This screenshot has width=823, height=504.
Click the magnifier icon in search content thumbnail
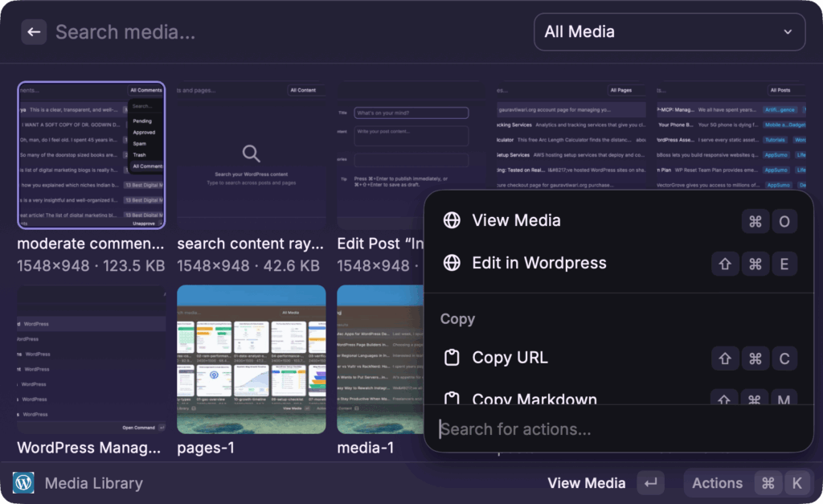[x=252, y=154]
